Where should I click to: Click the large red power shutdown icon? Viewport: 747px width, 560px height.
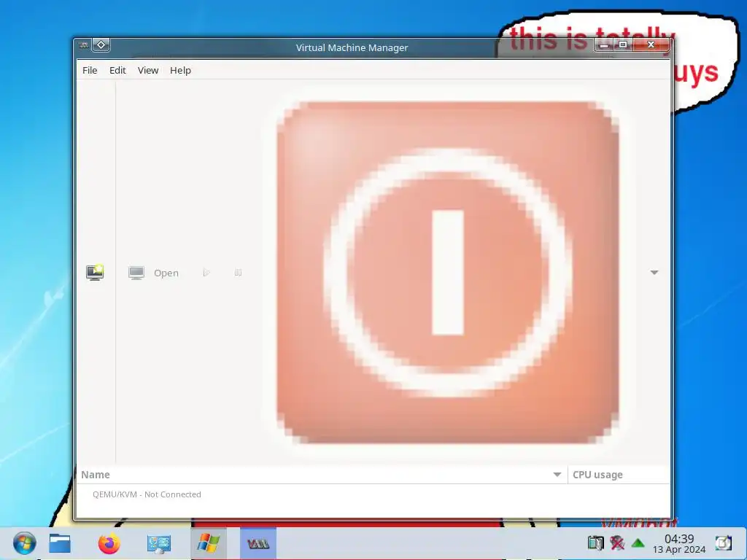coord(447,273)
